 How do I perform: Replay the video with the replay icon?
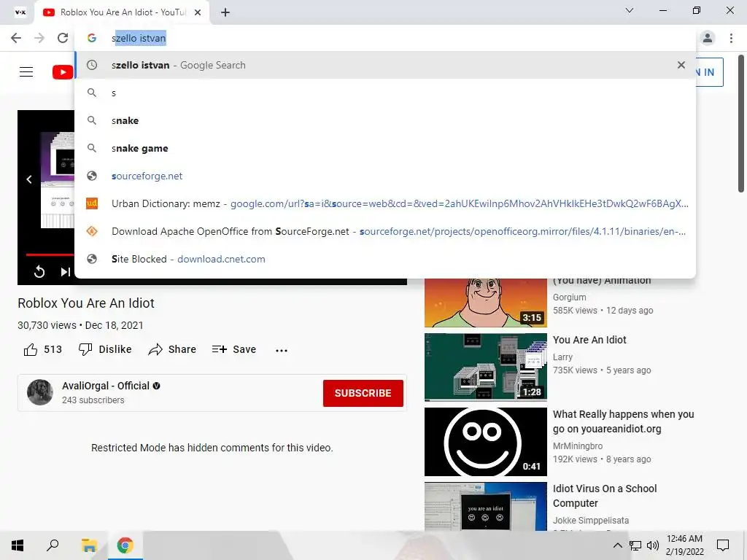(x=39, y=271)
